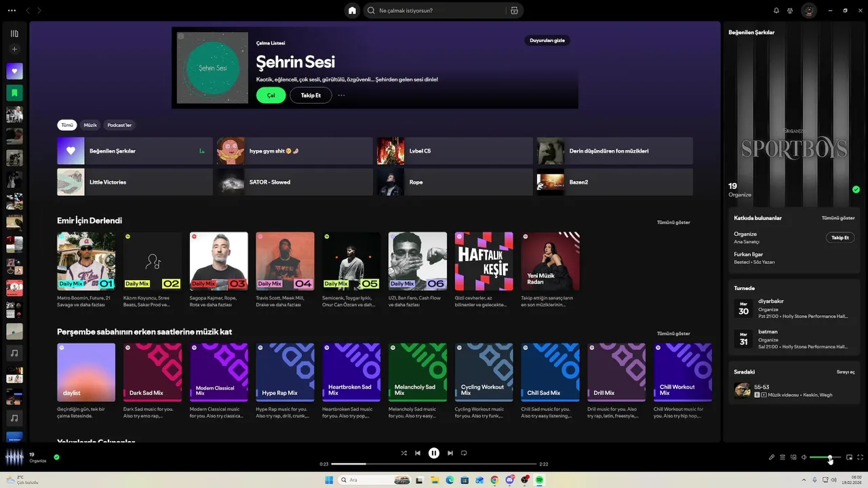Toggle repeat mode
Viewport: 868px width, 488px height.
click(x=464, y=453)
